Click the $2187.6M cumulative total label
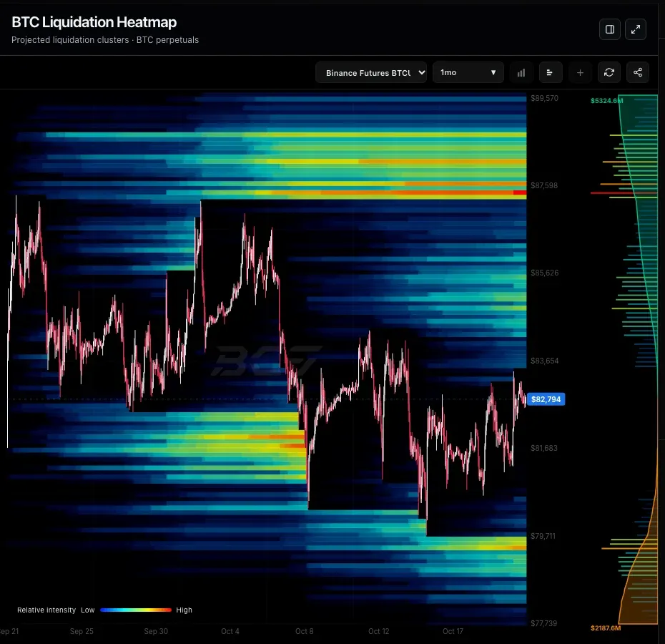This screenshot has height=644, width=665. [x=606, y=628]
